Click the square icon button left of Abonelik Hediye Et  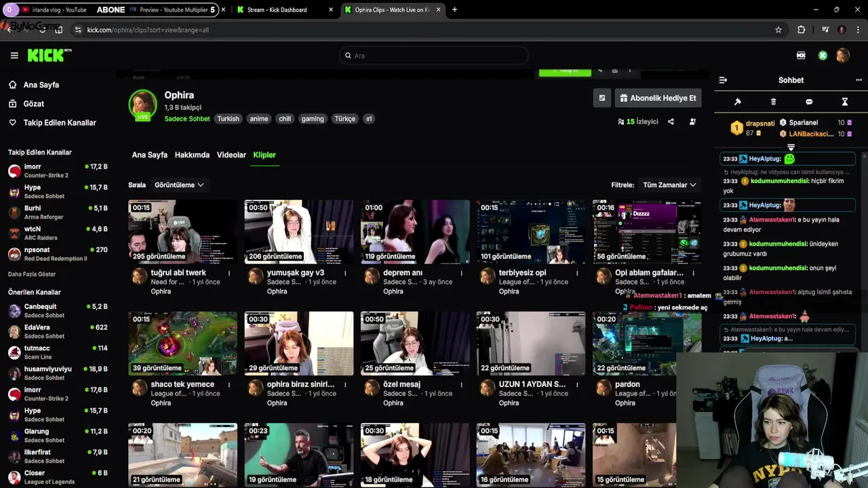(x=601, y=98)
